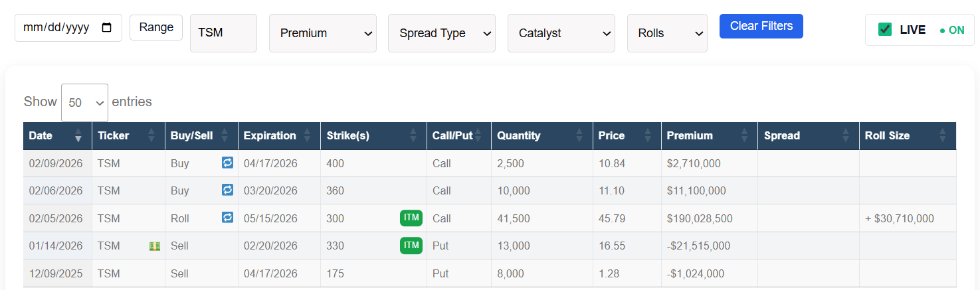Toggle the LIVE checkbox off
980x290 pixels.
point(885,29)
